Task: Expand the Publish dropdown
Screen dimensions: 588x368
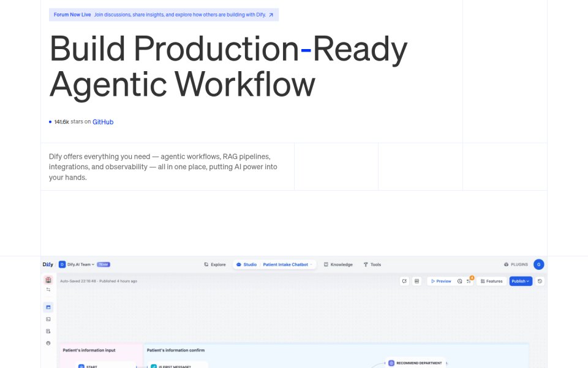Action: [521, 281]
